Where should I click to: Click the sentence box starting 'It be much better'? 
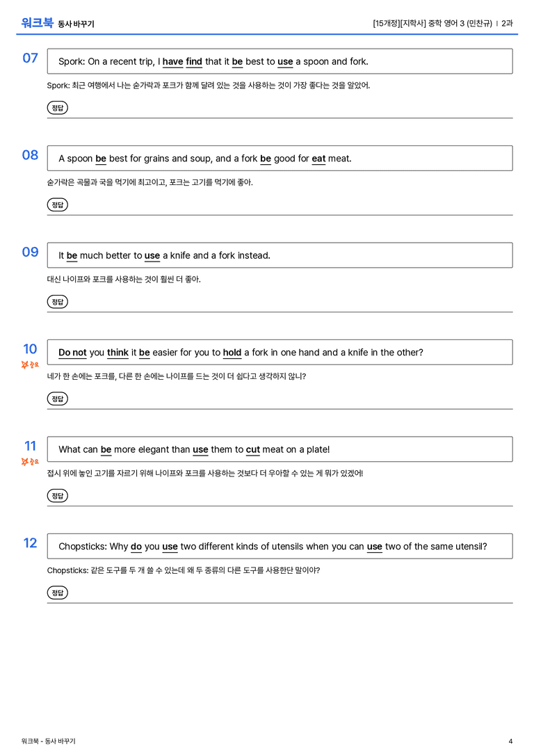280,255
